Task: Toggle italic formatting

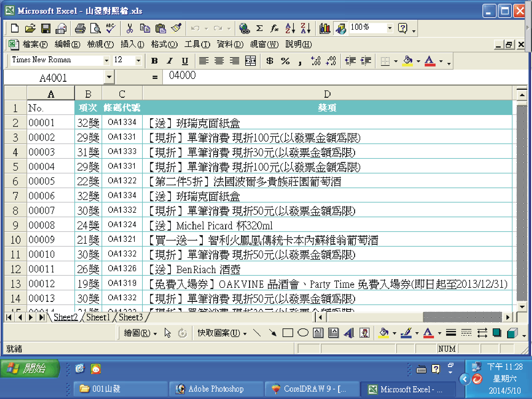Action: (170, 61)
